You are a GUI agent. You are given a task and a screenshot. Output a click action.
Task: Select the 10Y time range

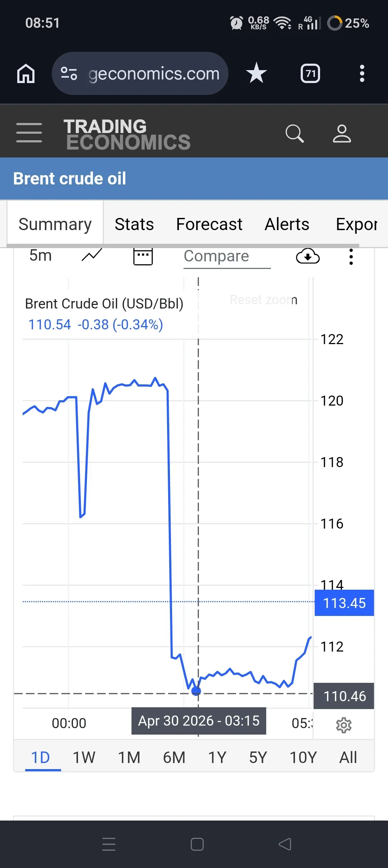point(303,757)
